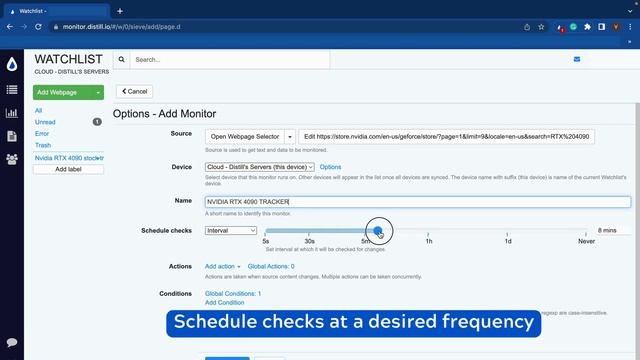Screen dimensions: 640x360
Task: Click the Unread count badge
Action: click(97, 122)
